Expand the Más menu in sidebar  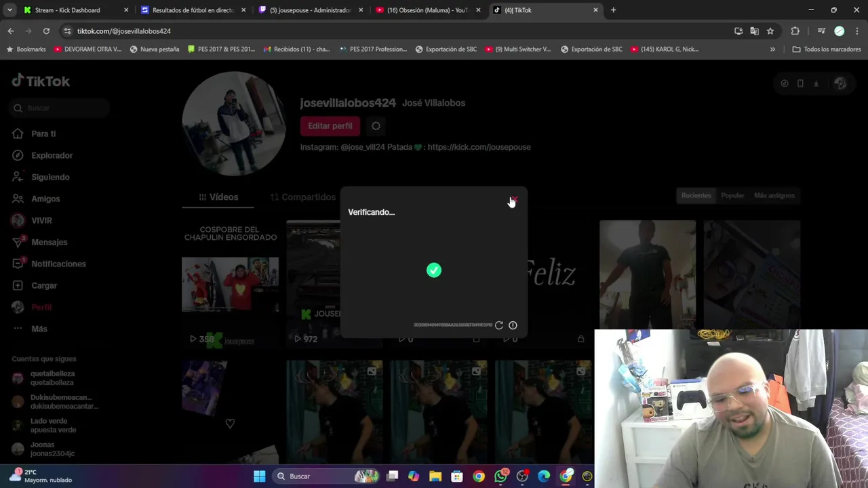click(x=39, y=329)
